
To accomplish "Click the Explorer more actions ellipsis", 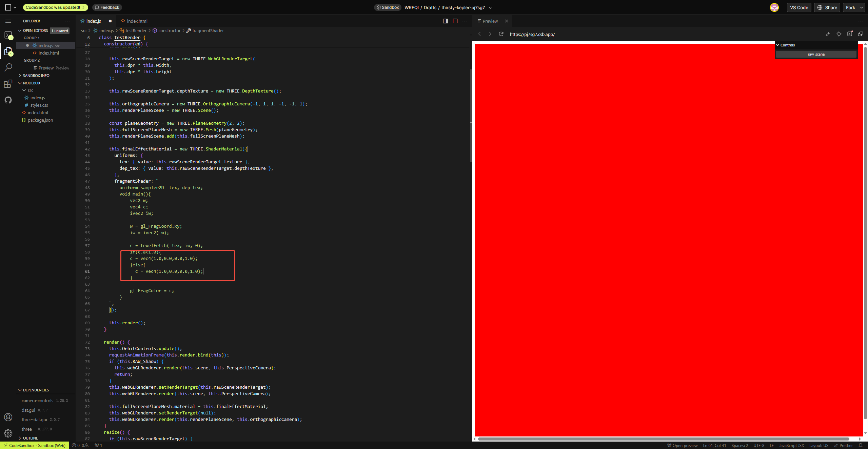I will 67,21.
